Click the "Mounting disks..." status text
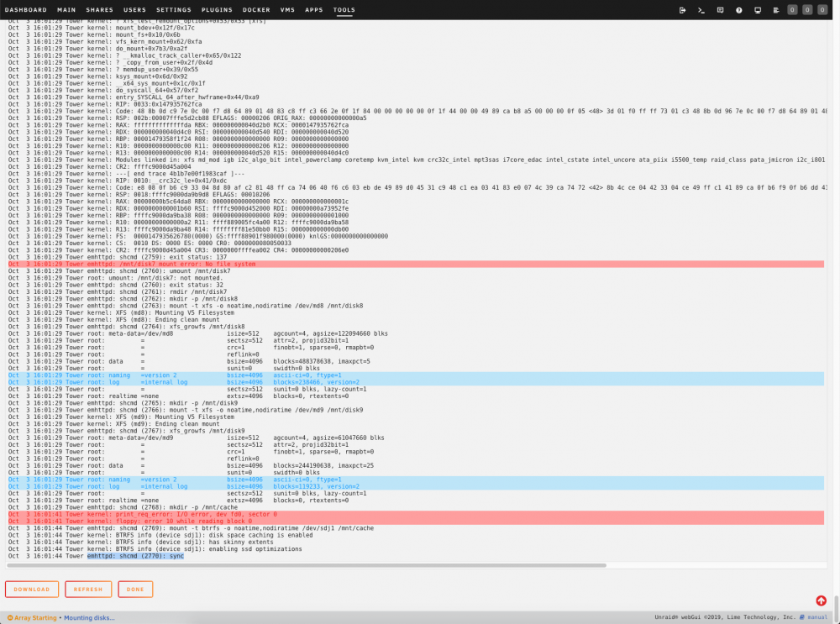Viewport: 840px width, 624px height. (x=90, y=617)
